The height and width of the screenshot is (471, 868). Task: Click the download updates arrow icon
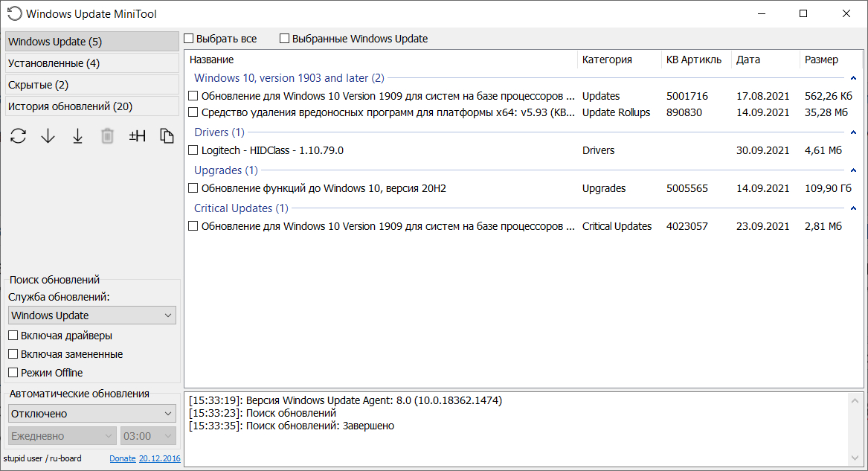[x=48, y=136]
